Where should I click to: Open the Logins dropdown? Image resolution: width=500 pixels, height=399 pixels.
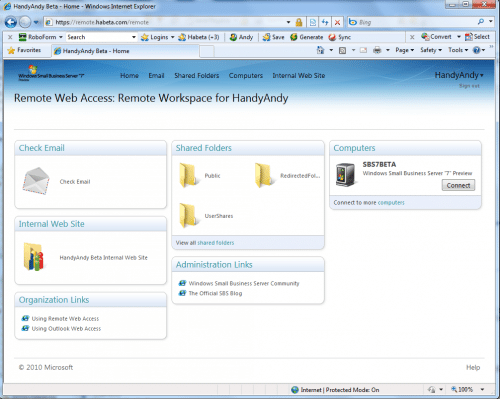(173, 37)
